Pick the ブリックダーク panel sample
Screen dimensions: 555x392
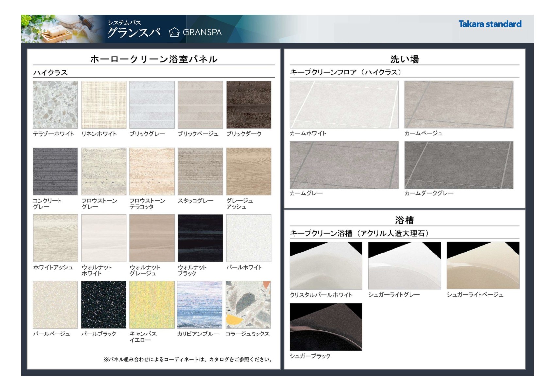[248, 105]
